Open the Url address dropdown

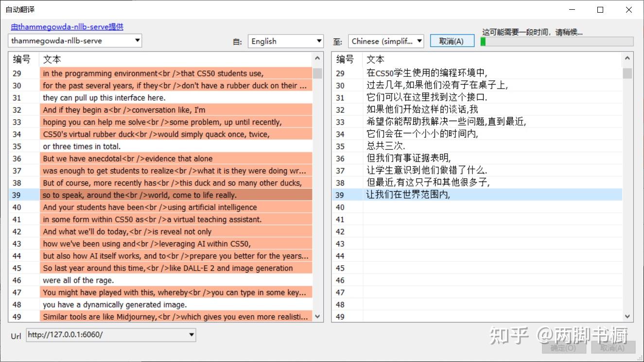[111, 335]
